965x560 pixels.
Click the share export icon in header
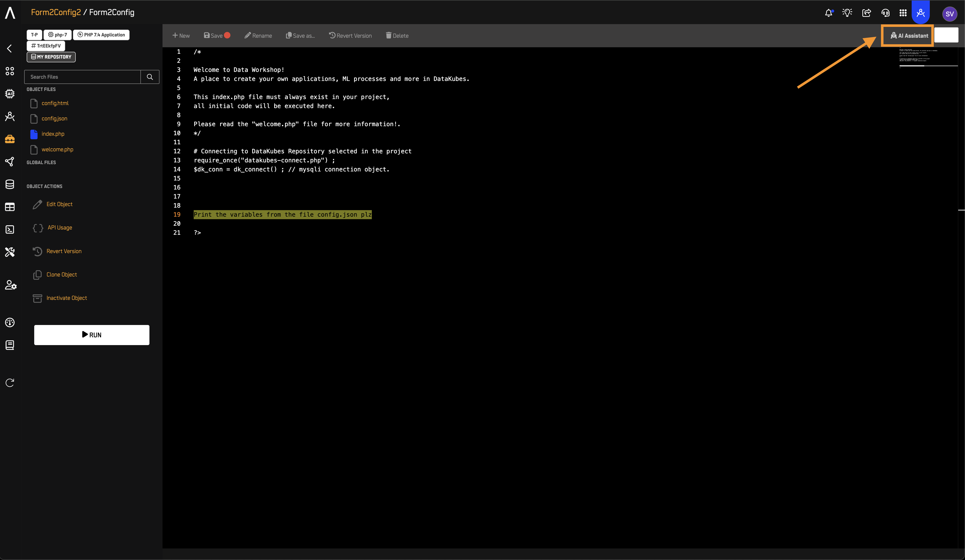(x=866, y=13)
